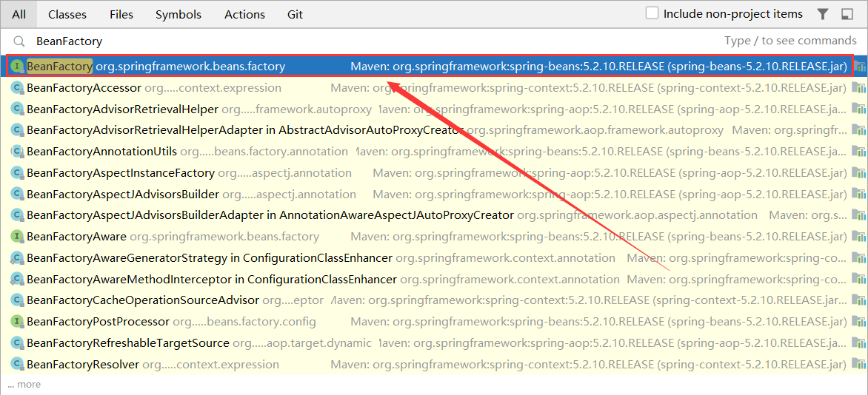The height and width of the screenshot is (395, 868).
Task: Click library icon at end of BeanFactoryPostProcessor row
Action: [x=858, y=321]
